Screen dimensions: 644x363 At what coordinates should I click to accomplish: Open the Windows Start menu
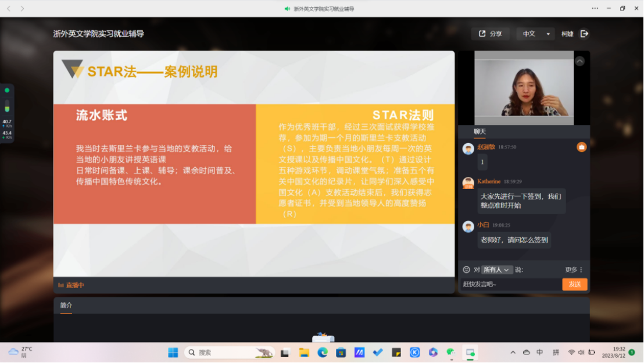173,353
